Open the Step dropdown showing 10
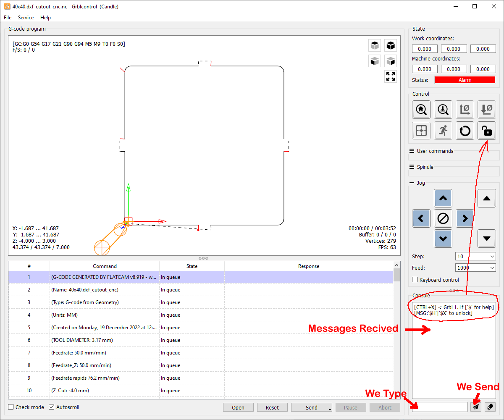Viewport: 504px width, 420px height. [x=475, y=256]
